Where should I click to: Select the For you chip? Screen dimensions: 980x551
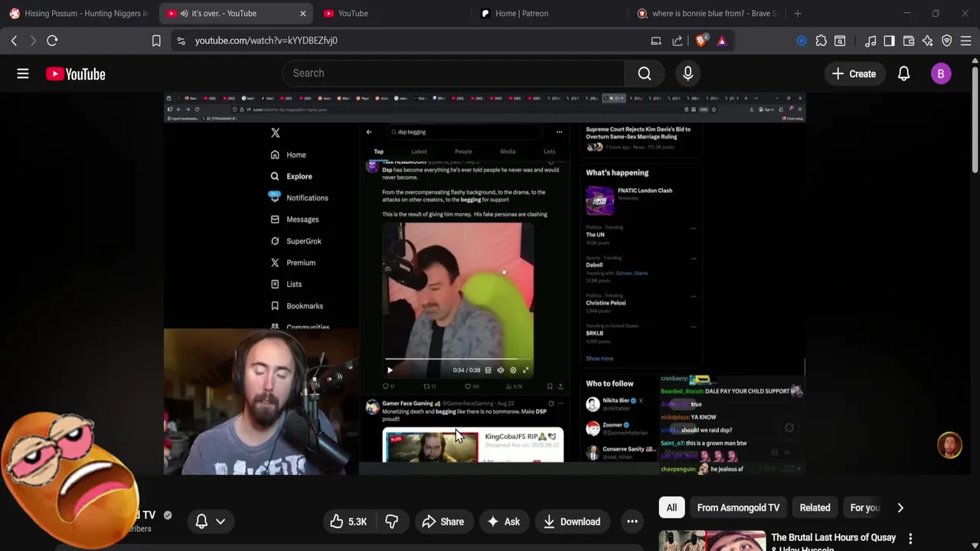864,507
